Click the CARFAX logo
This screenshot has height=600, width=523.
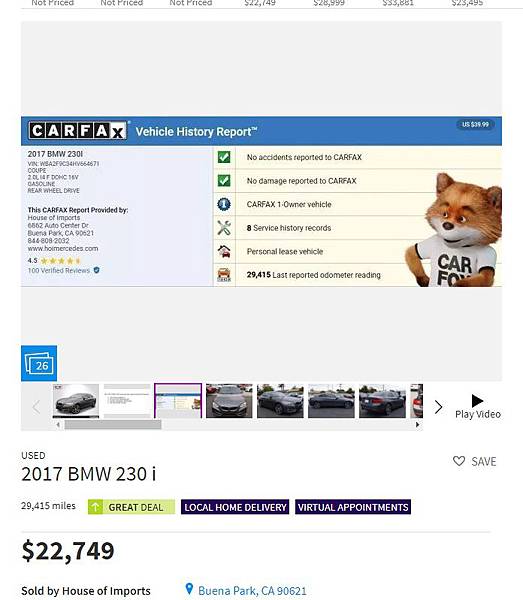78,131
